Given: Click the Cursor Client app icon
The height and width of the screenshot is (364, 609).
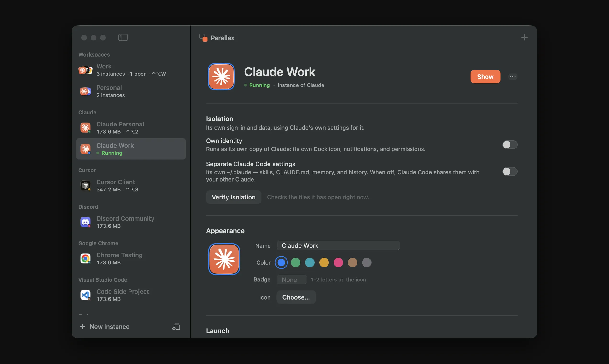Looking at the screenshot, I should [x=85, y=185].
